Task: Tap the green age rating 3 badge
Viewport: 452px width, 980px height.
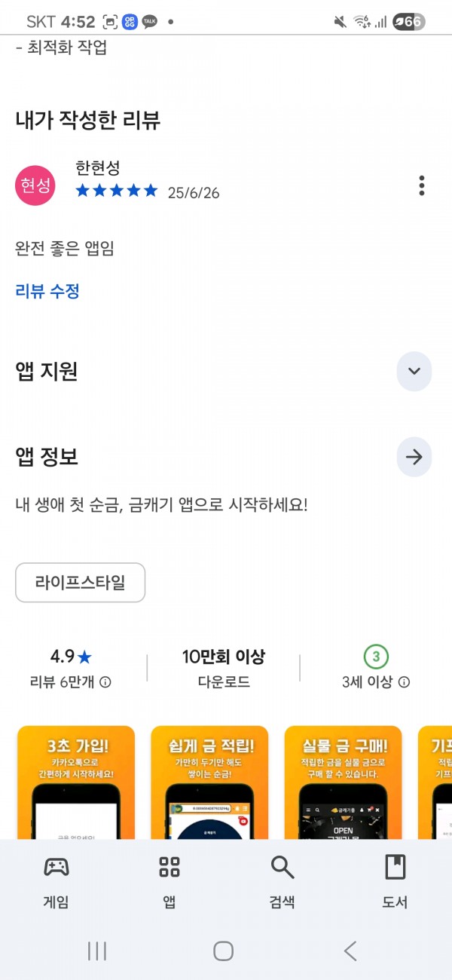Action: click(x=376, y=657)
